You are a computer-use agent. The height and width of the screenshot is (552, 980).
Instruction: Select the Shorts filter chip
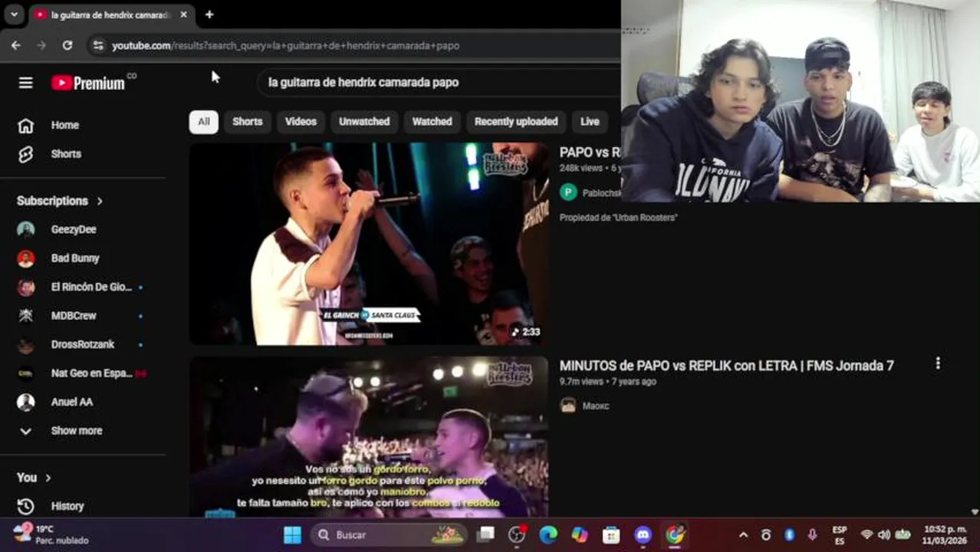point(248,122)
